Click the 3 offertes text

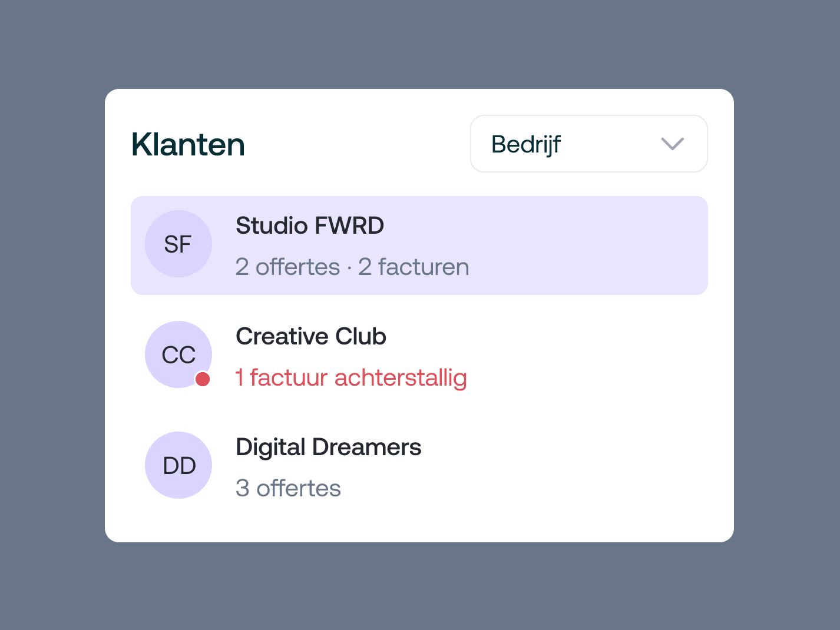click(x=288, y=488)
